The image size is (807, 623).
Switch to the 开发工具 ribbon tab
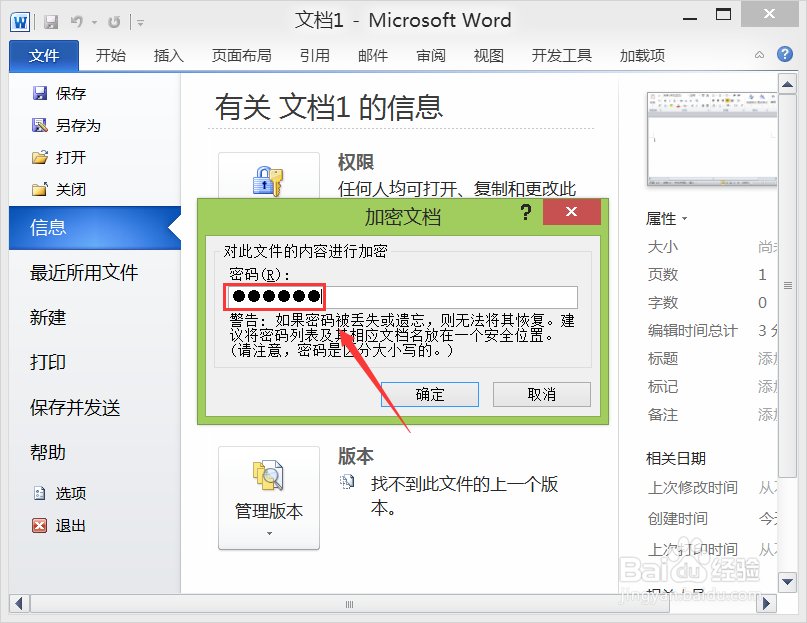tap(562, 55)
